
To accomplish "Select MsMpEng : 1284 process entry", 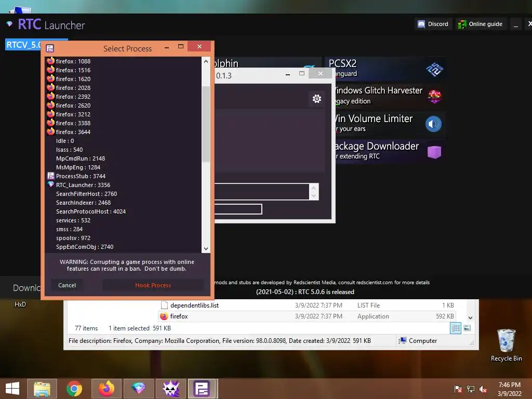I will (x=124, y=167).
